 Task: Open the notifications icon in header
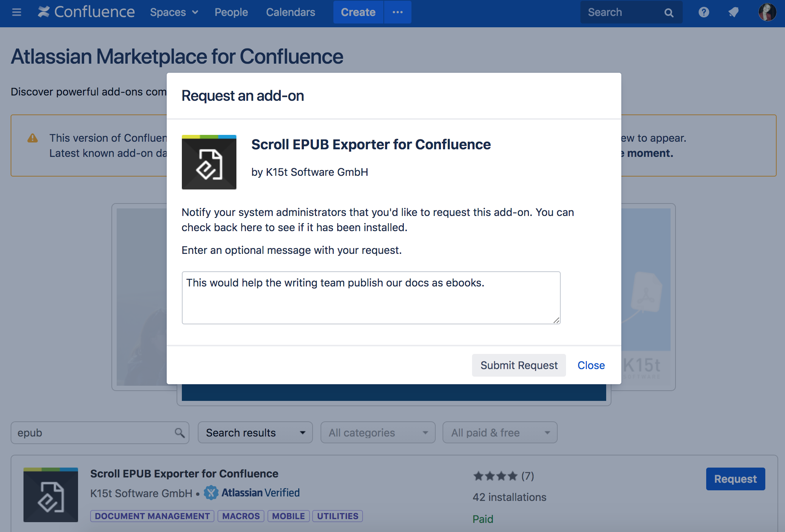coord(733,12)
